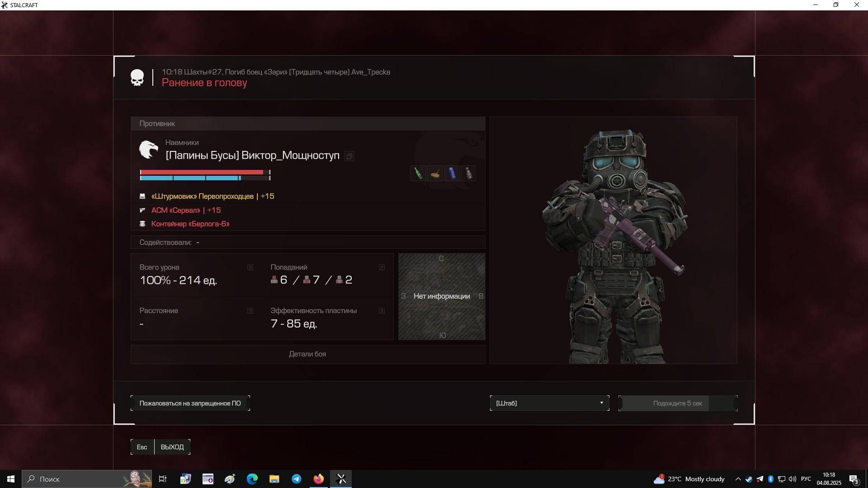Open the clock showing 10:18 04.08.2025
868x488 pixels.
829,479
